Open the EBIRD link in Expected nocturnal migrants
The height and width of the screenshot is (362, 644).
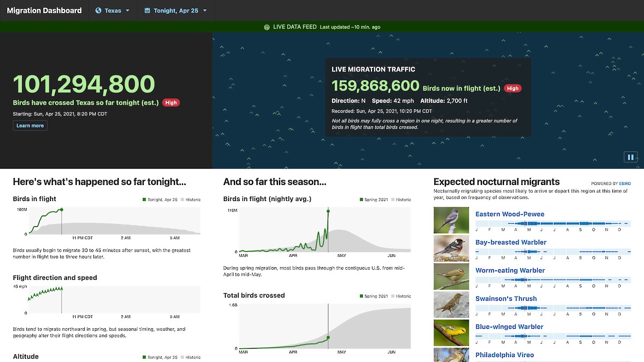pos(625,183)
